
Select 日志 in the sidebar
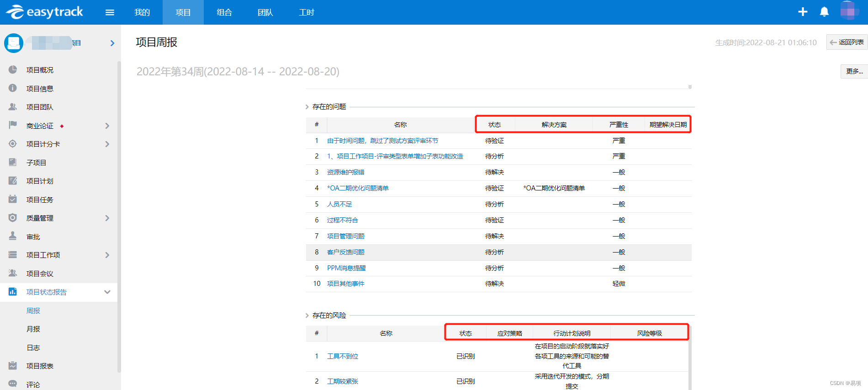tap(33, 348)
